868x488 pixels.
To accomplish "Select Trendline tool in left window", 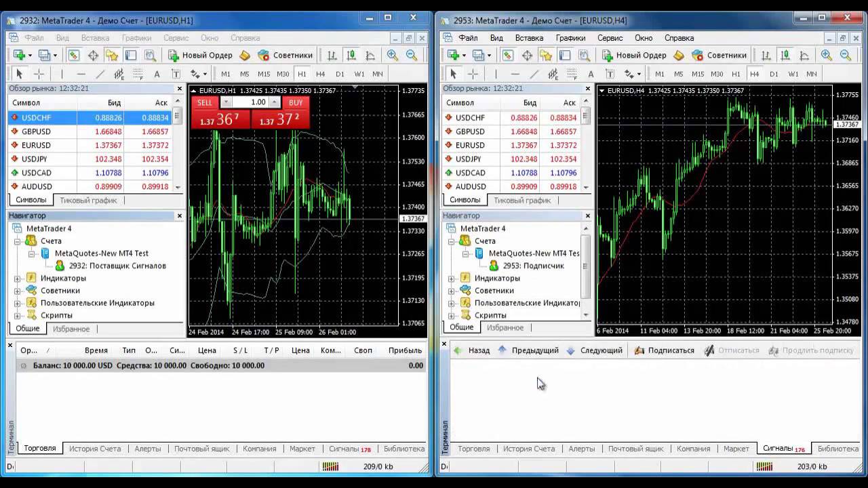I will click(x=100, y=74).
